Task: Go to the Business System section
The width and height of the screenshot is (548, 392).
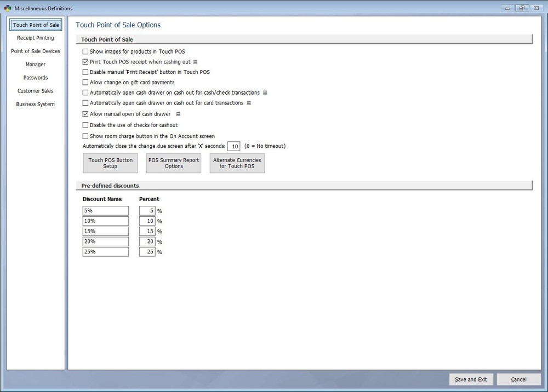Action: (35, 104)
